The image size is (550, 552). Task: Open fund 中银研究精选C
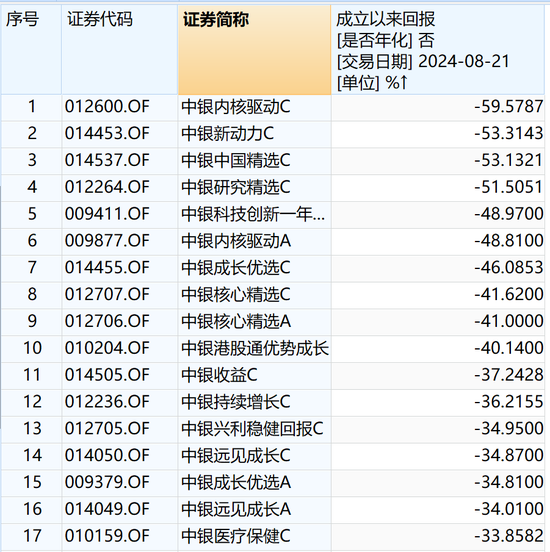(236, 187)
